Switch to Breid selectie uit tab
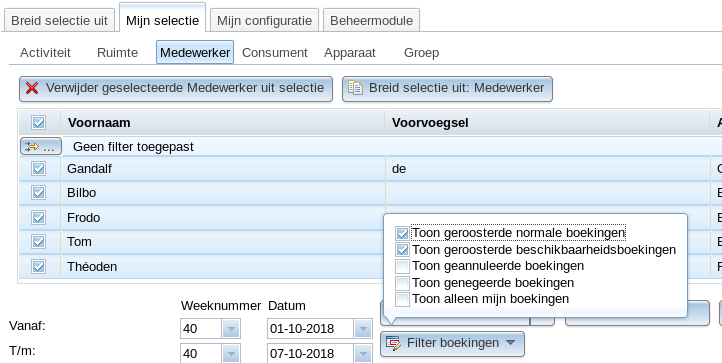 [x=59, y=21]
